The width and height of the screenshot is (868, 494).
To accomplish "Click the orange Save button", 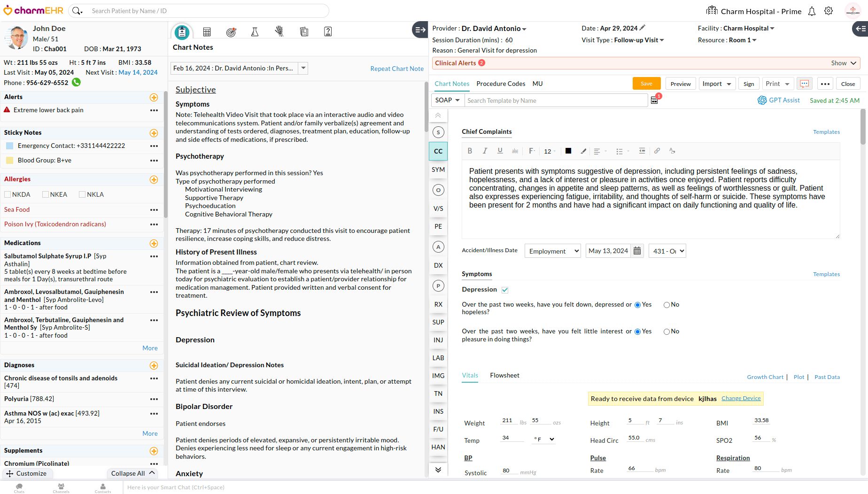I will pos(646,84).
